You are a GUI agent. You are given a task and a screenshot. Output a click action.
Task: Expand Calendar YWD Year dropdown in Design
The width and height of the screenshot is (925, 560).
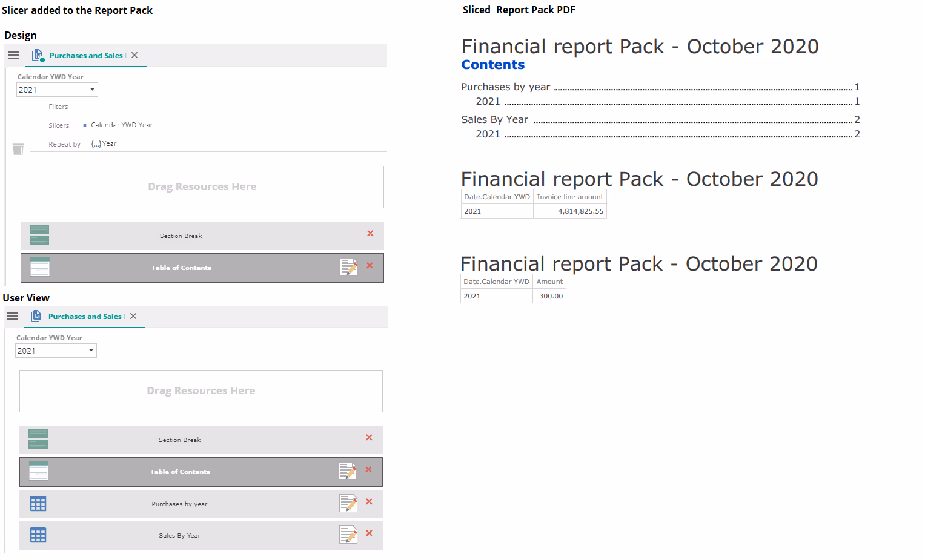coord(92,90)
